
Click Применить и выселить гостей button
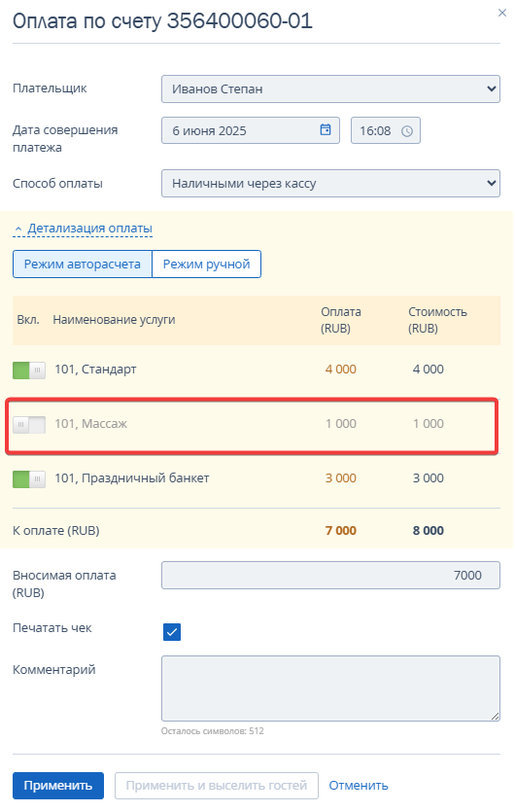click(x=217, y=786)
